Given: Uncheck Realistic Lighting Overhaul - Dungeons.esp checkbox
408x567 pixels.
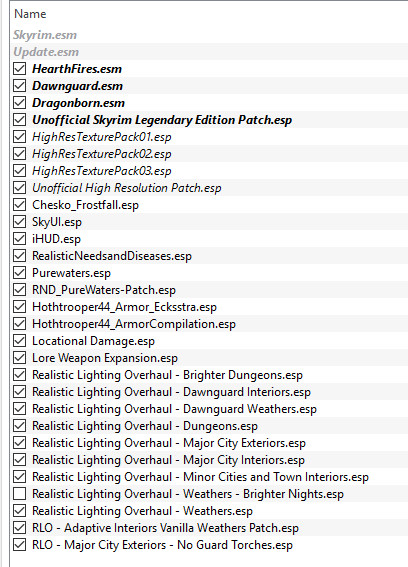Looking at the screenshot, I should click(20, 426).
